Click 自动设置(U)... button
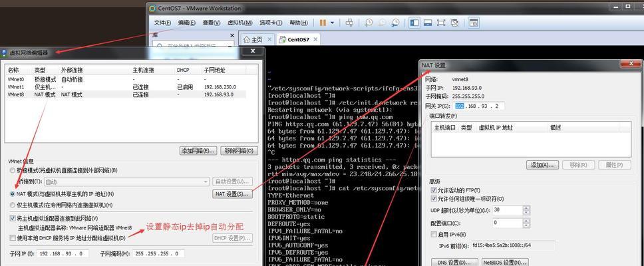 (x=232, y=182)
